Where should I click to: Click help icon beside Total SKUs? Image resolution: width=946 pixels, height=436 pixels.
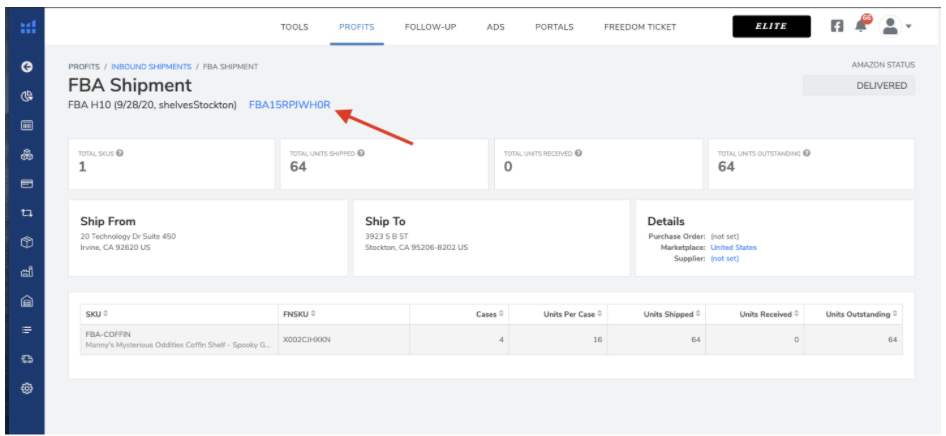(120, 153)
